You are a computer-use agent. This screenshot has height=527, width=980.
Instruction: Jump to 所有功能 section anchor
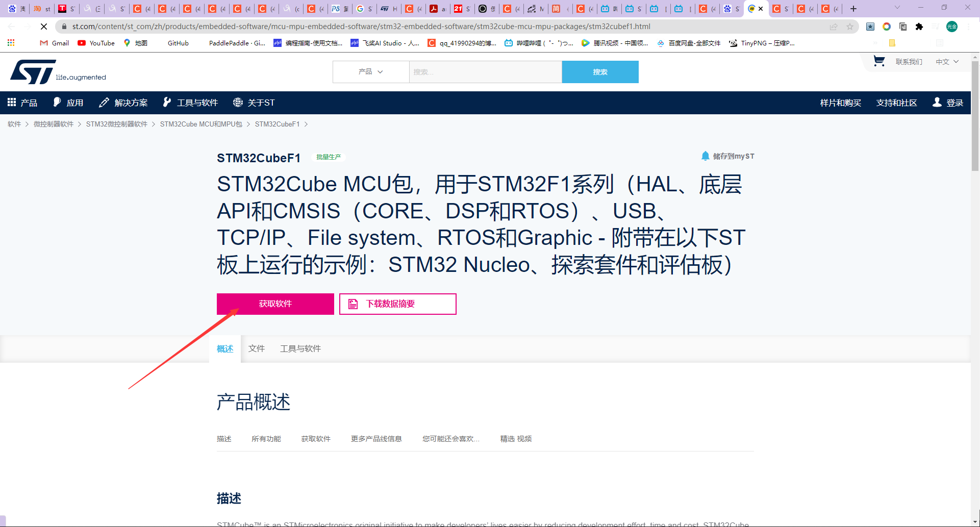[x=266, y=439]
